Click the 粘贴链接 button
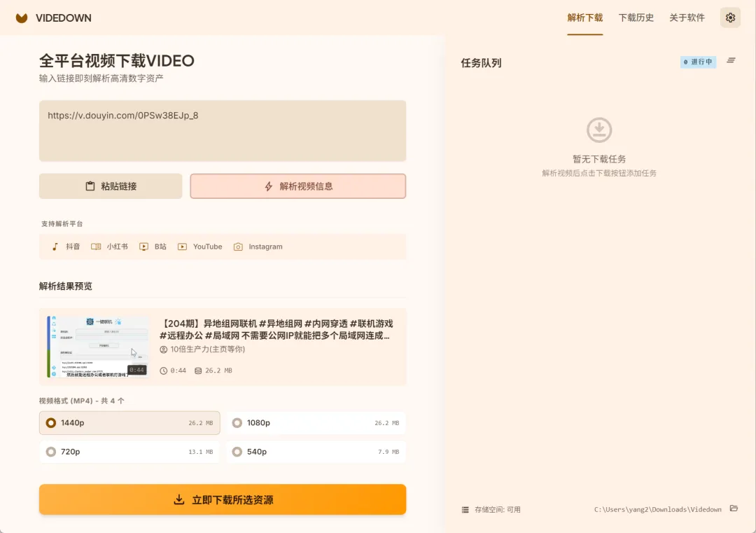This screenshot has width=756, height=533. [x=111, y=186]
